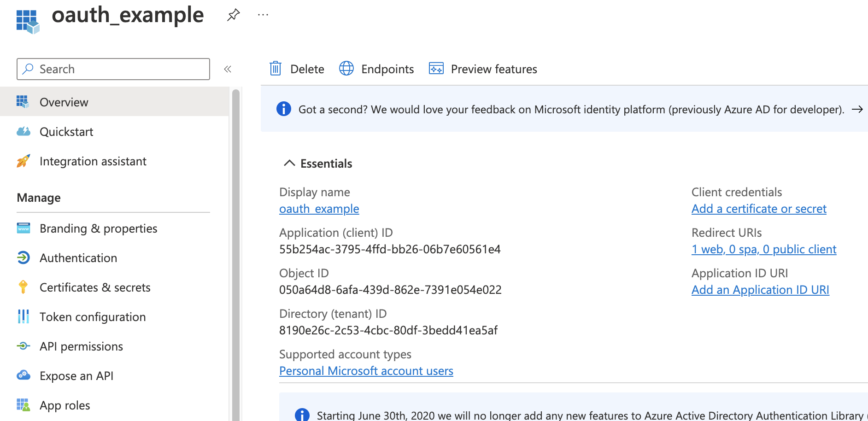Image resolution: width=868 pixels, height=421 pixels.
Task: Click the Manage section heading
Action: [x=39, y=198]
